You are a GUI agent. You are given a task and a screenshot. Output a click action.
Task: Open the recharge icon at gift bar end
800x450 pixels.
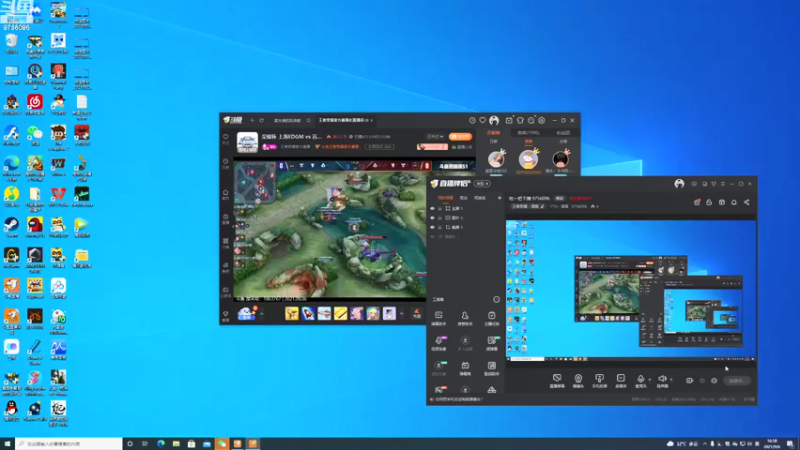(416, 314)
